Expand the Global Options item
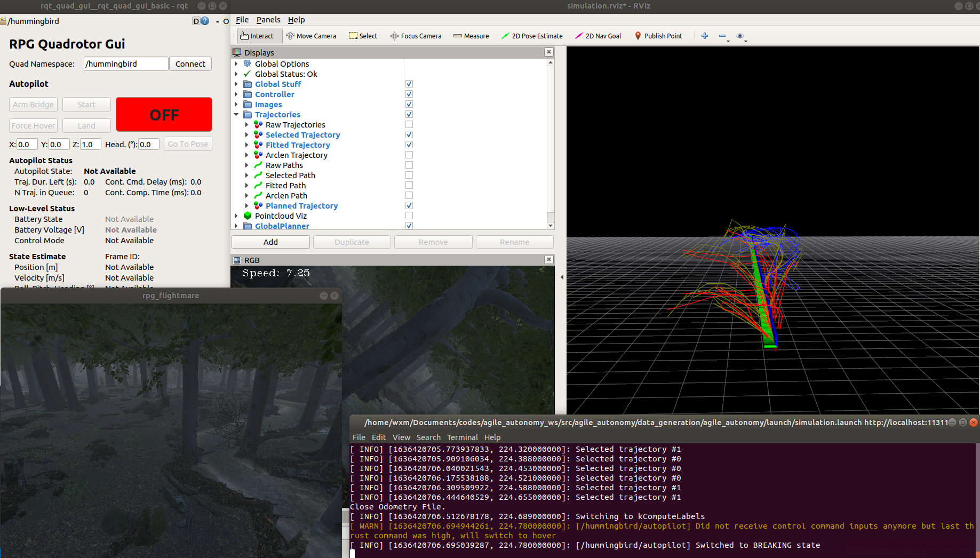 pos(236,64)
